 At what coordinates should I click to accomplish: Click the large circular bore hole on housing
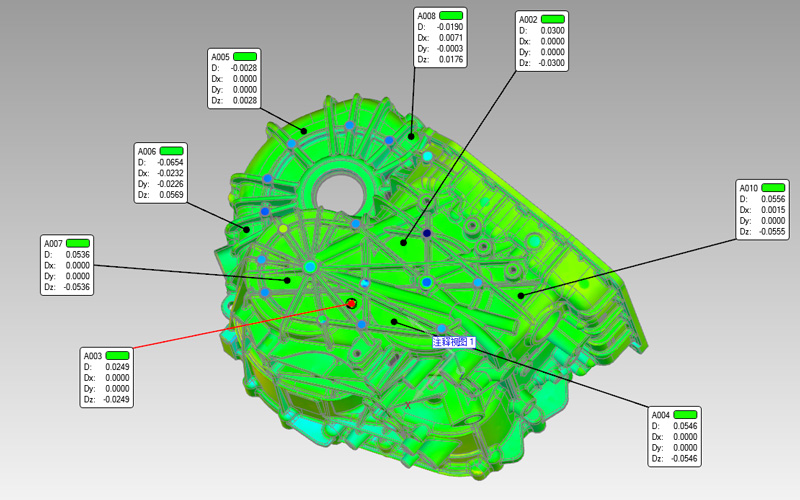340,187
